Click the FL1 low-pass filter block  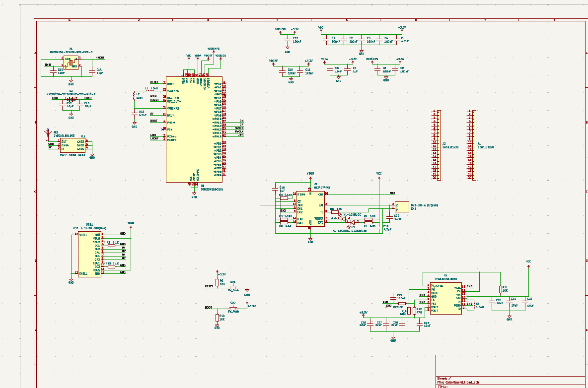click(72, 145)
